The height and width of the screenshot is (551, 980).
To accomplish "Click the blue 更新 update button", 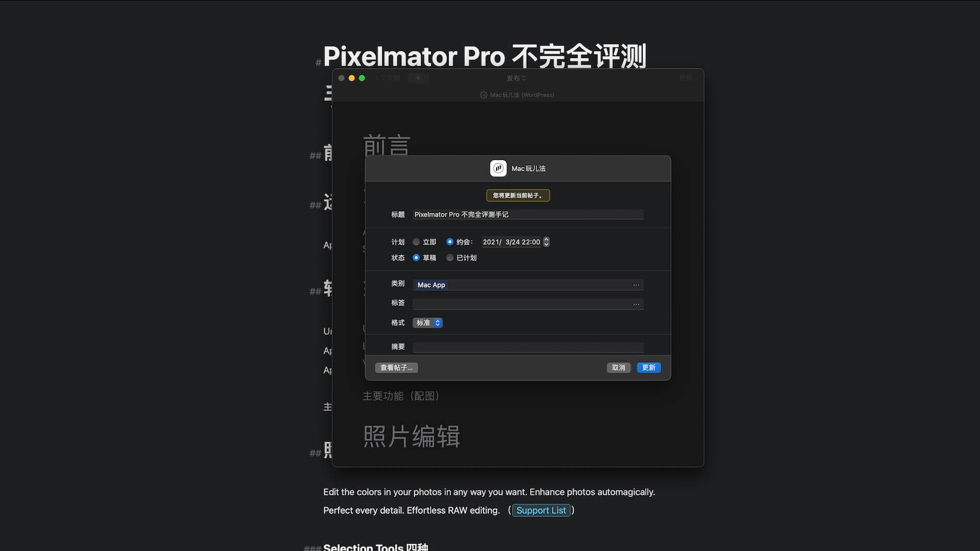I will pos(649,368).
